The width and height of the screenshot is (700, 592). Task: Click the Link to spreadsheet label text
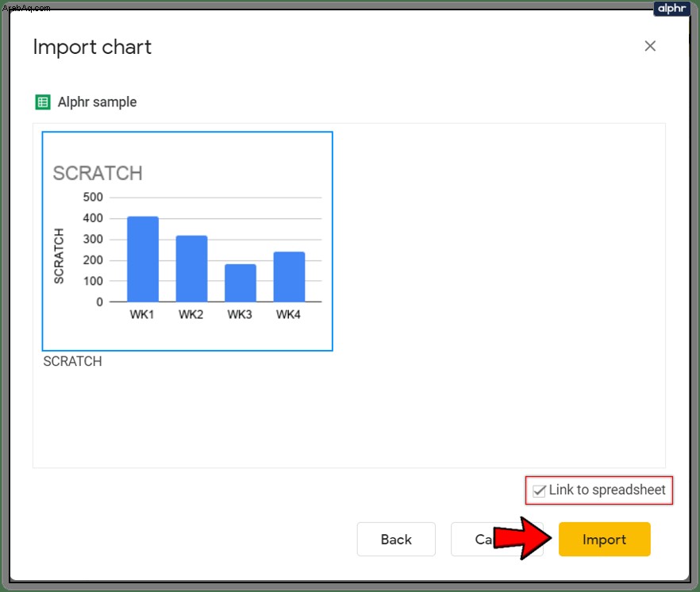(x=606, y=490)
